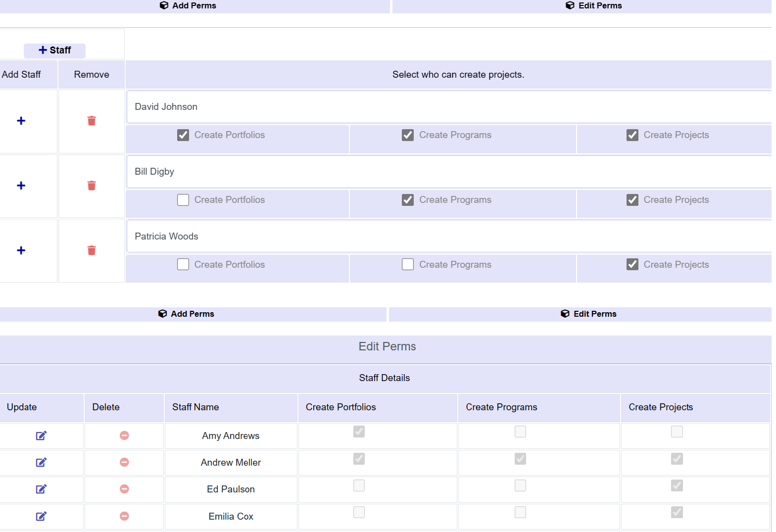Image resolution: width=776 pixels, height=532 pixels.
Task: Uncheck Create Programs for David Johnson
Action: [x=408, y=135]
